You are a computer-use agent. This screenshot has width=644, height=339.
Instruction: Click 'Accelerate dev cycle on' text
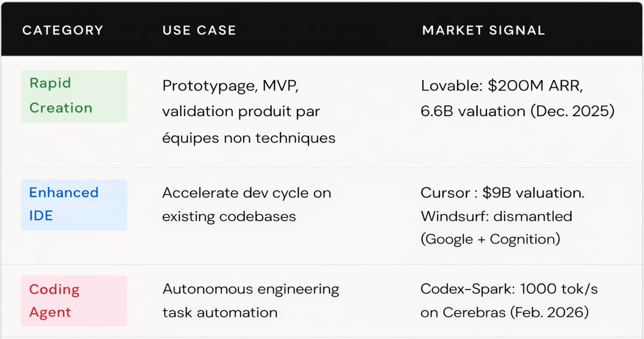pyautogui.click(x=246, y=193)
